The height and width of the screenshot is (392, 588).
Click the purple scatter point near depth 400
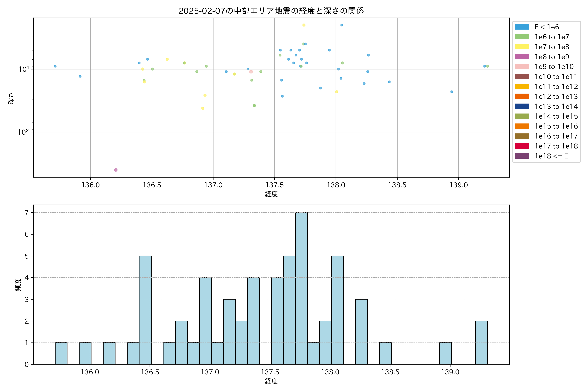pyautogui.click(x=116, y=170)
